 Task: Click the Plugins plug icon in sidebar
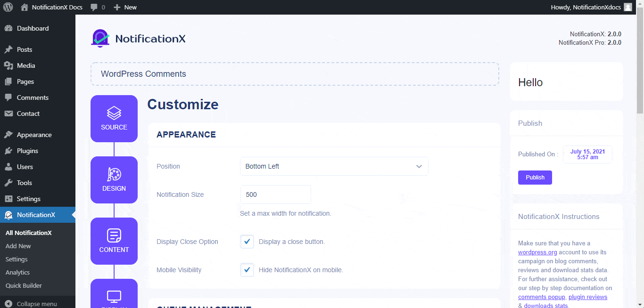point(8,151)
